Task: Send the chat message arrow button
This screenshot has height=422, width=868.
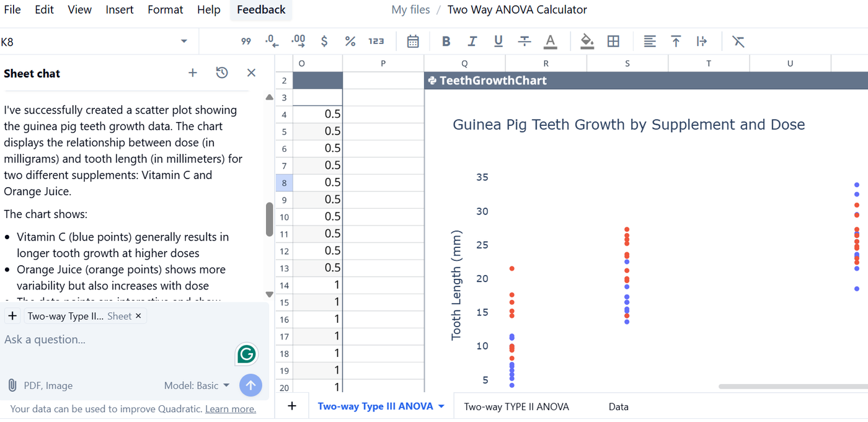Action: point(250,385)
